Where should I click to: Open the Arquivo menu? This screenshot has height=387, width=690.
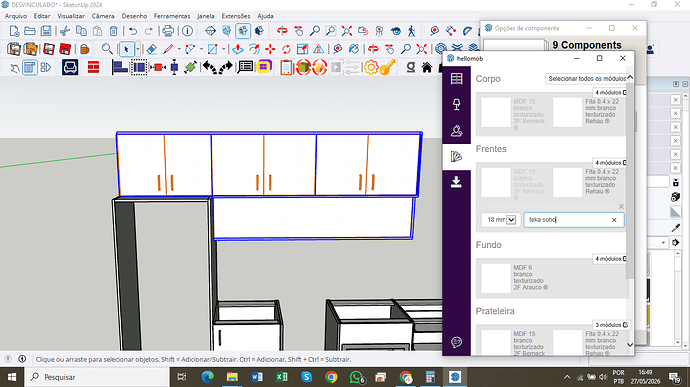(x=16, y=16)
